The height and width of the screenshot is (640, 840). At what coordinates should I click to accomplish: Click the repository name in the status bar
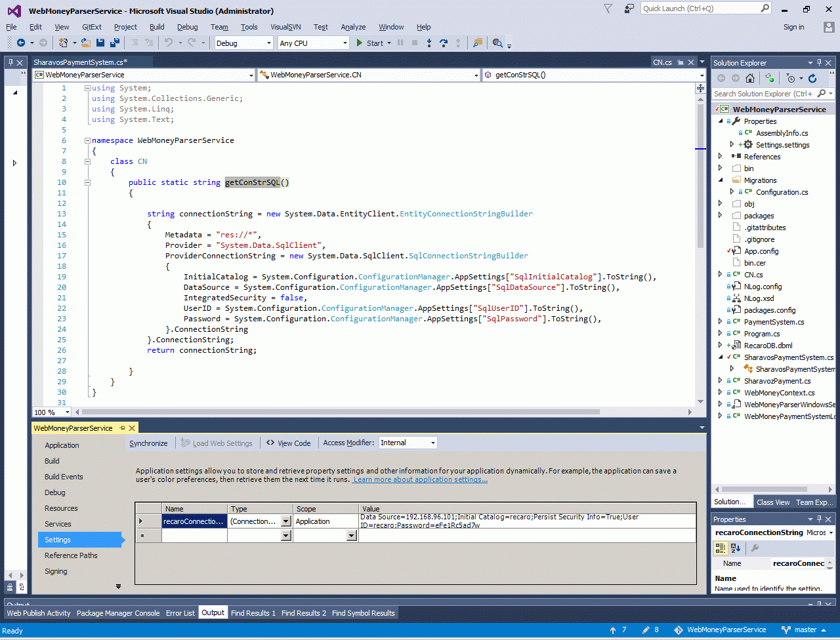(721, 630)
